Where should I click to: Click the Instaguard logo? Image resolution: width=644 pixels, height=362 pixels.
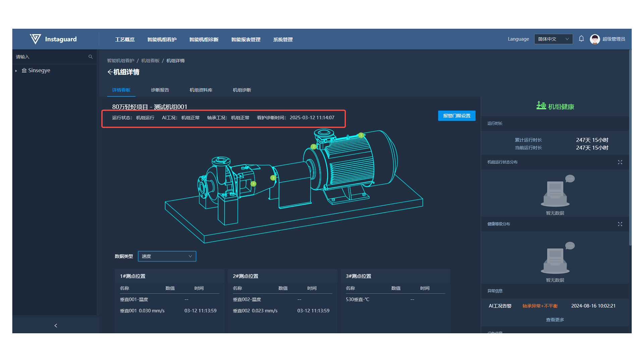(x=53, y=39)
